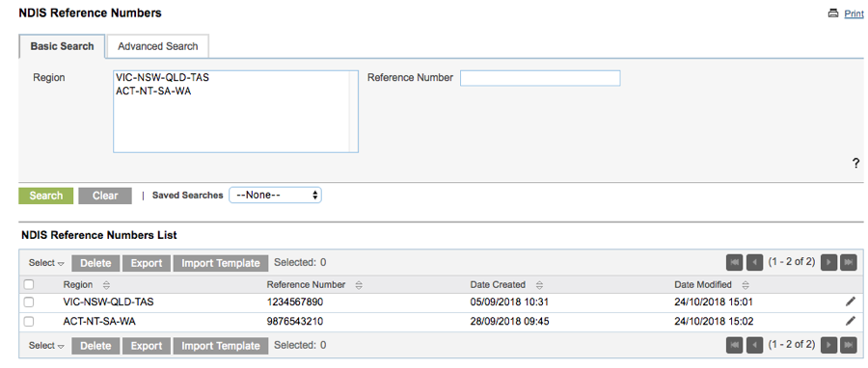
Task: Go to previous page in bottom pager
Action: point(754,345)
